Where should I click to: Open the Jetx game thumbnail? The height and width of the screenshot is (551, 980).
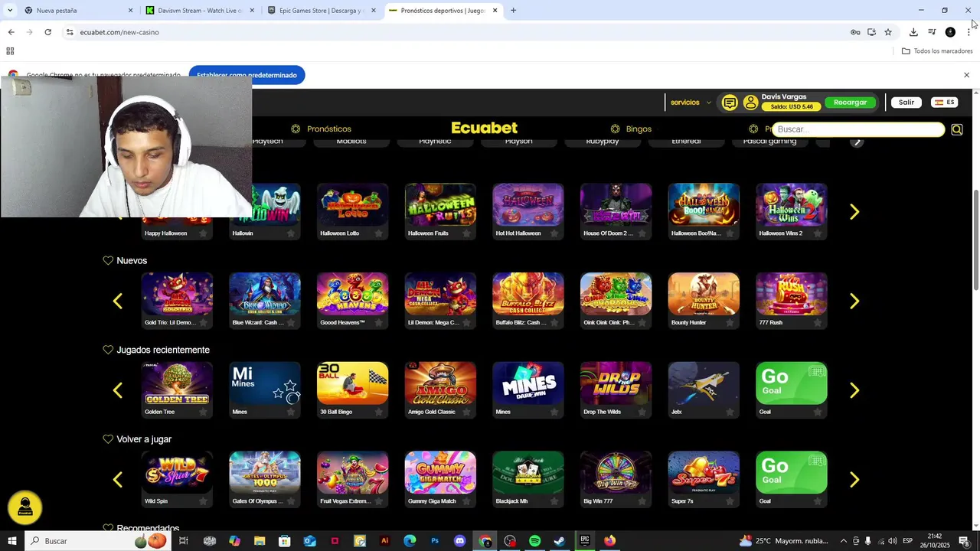coord(704,383)
